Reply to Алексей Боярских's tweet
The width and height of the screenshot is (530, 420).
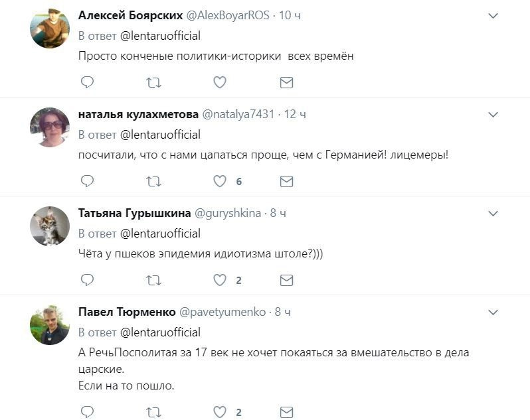87,82
